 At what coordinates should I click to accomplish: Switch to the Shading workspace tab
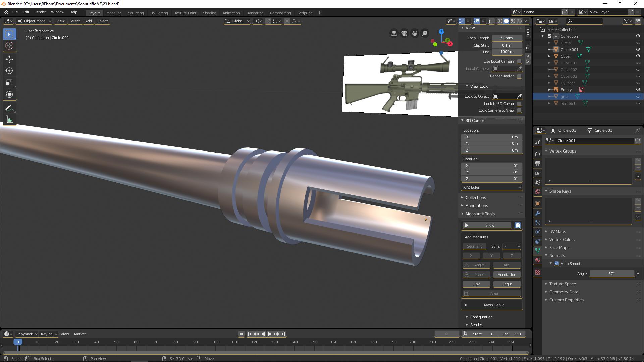pyautogui.click(x=209, y=13)
